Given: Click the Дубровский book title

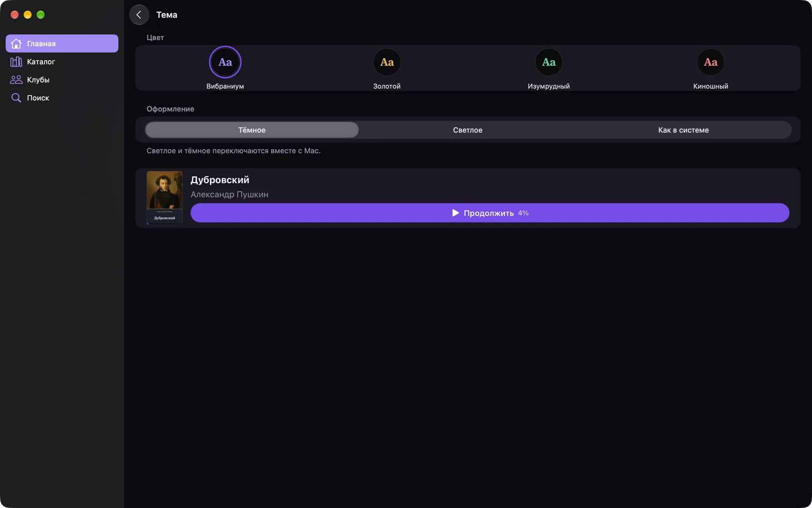Looking at the screenshot, I should pos(220,180).
